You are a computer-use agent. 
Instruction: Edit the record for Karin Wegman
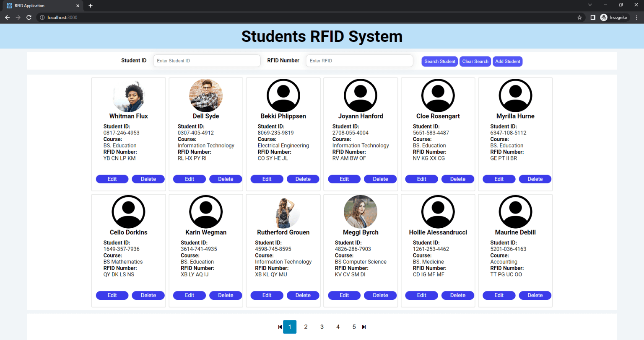coord(189,295)
